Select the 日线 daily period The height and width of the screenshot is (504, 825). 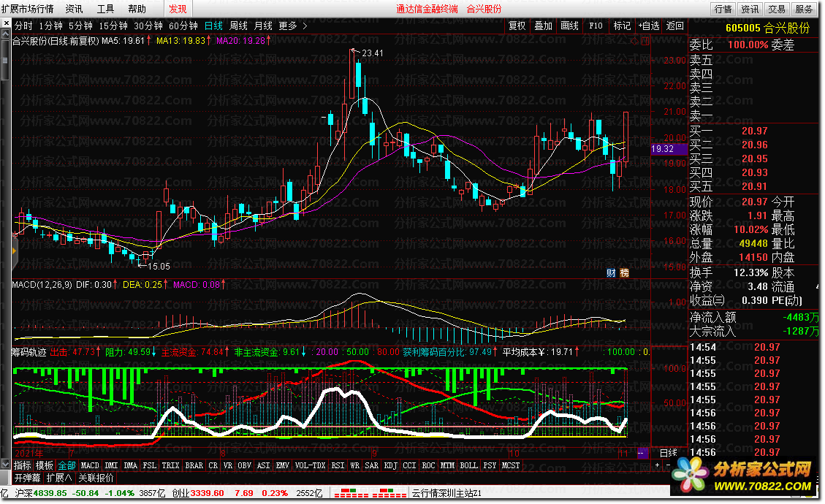(x=213, y=26)
